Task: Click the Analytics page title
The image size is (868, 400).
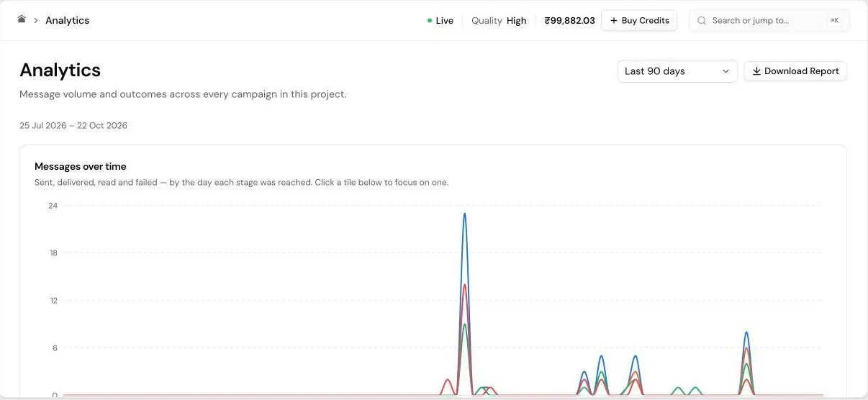Action: (x=60, y=70)
